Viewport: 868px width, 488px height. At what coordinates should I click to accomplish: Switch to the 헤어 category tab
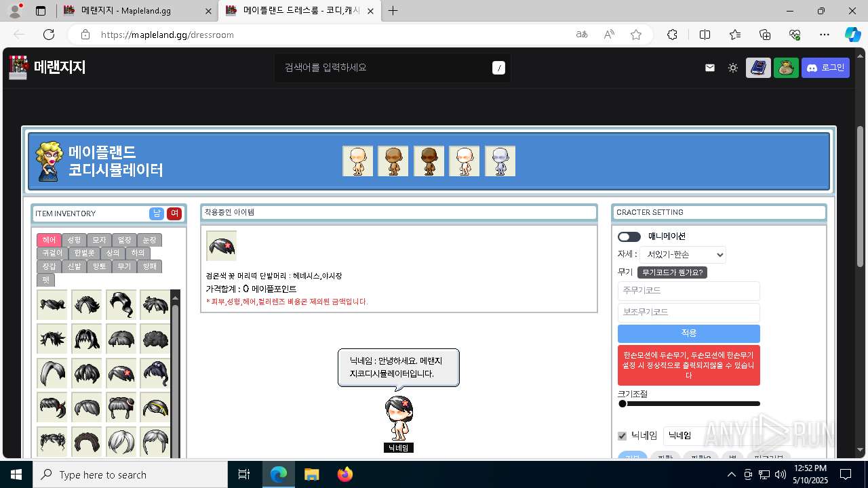50,240
